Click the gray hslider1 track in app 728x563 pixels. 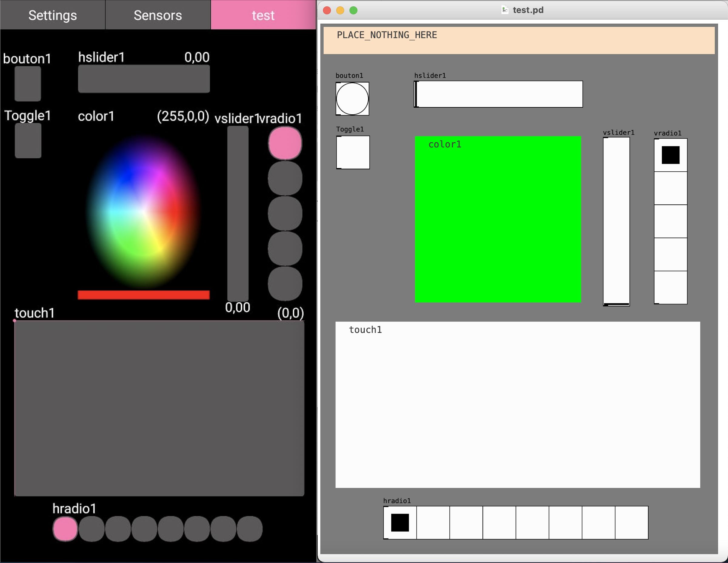point(144,79)
